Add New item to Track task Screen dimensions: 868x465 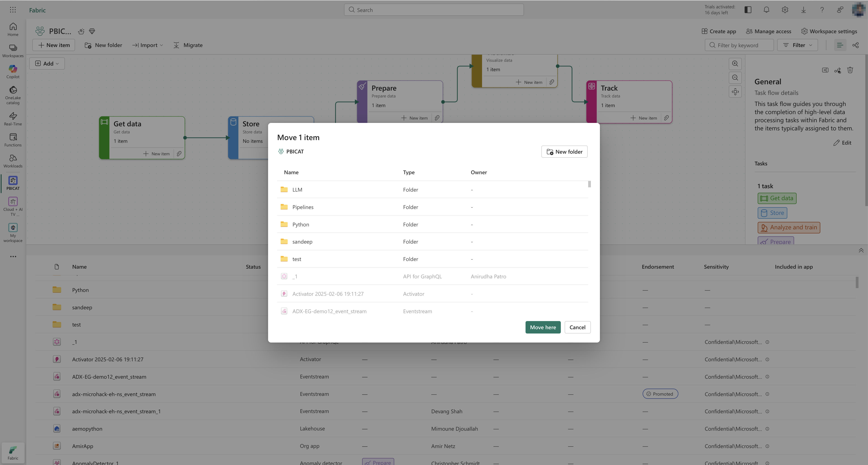[644, 118]
